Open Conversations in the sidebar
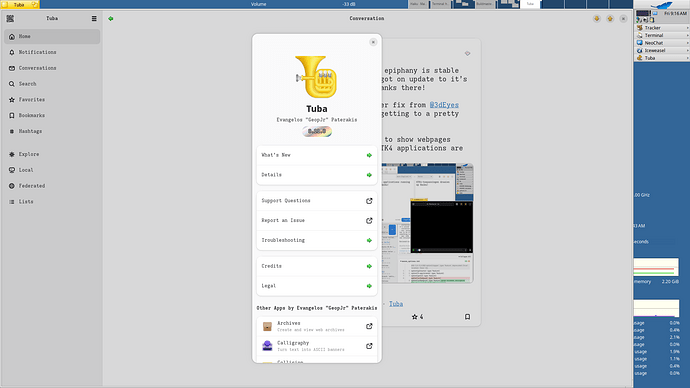 click(x=52, y=68)
